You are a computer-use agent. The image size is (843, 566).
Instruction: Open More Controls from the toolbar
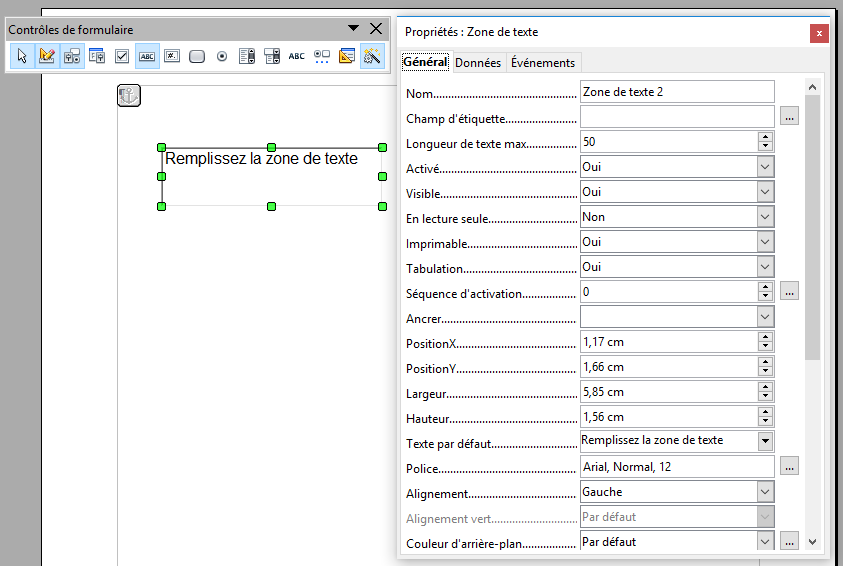tap(322, 56)
